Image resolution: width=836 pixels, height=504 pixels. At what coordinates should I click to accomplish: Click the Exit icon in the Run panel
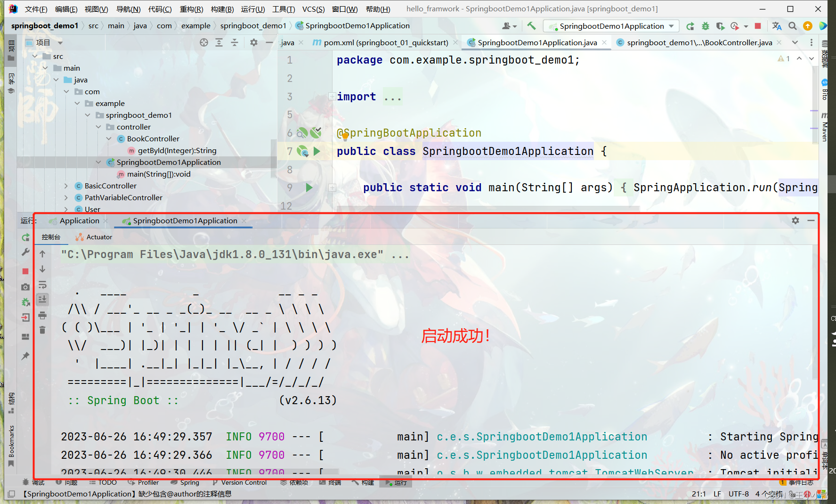(x=25, y=317)
